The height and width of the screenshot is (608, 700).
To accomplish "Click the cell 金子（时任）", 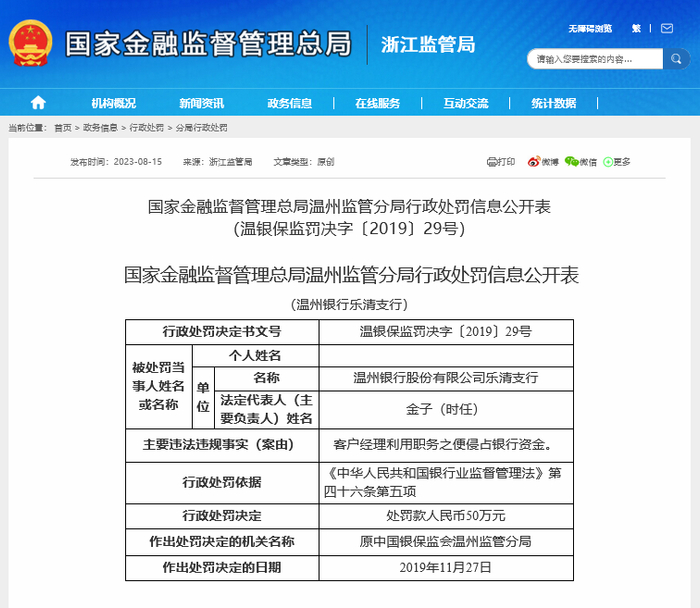I will pos(446,409).
